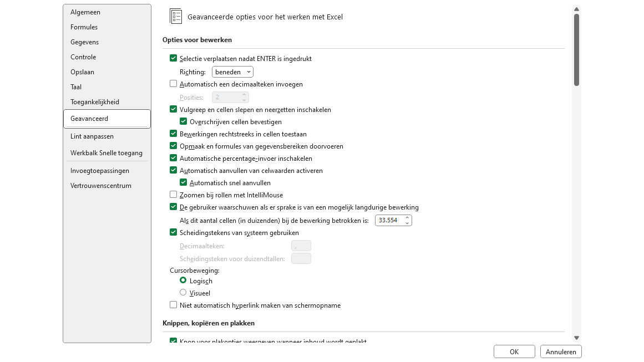Increase the cell count spinner value

(x=407, y=218)
